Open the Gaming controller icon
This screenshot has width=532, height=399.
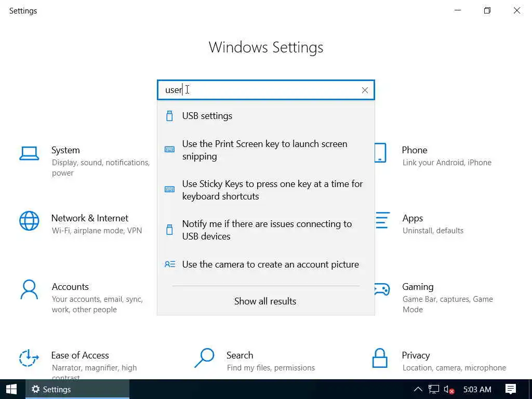(382, 289)
